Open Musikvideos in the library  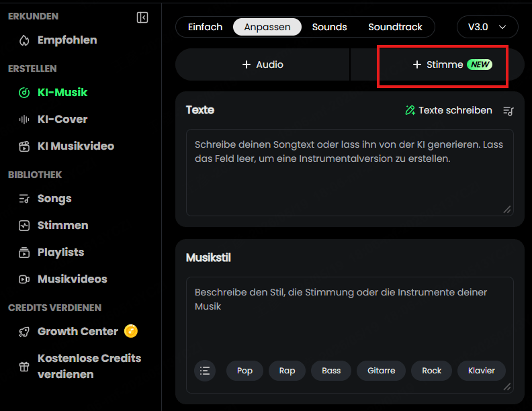click(73, 279)
